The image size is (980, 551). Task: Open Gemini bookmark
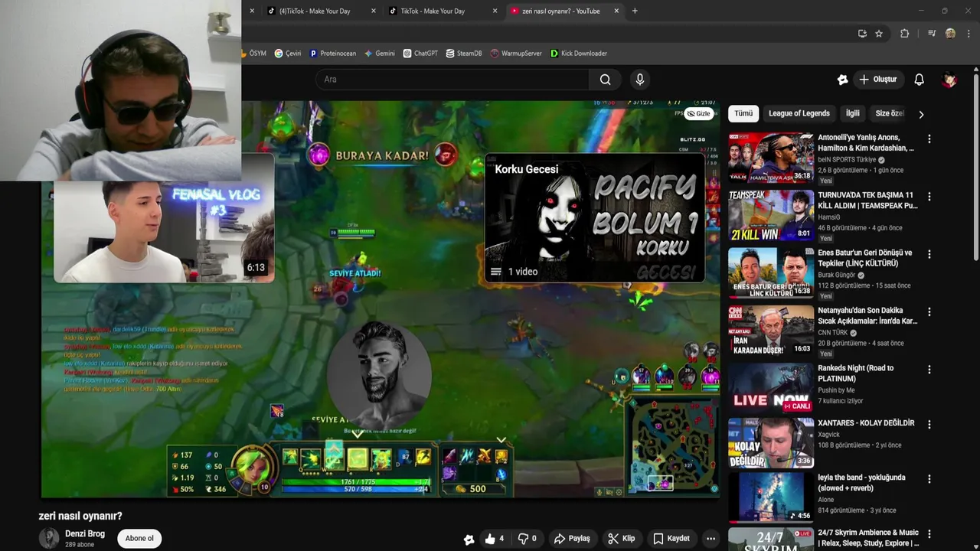[380, 54]
